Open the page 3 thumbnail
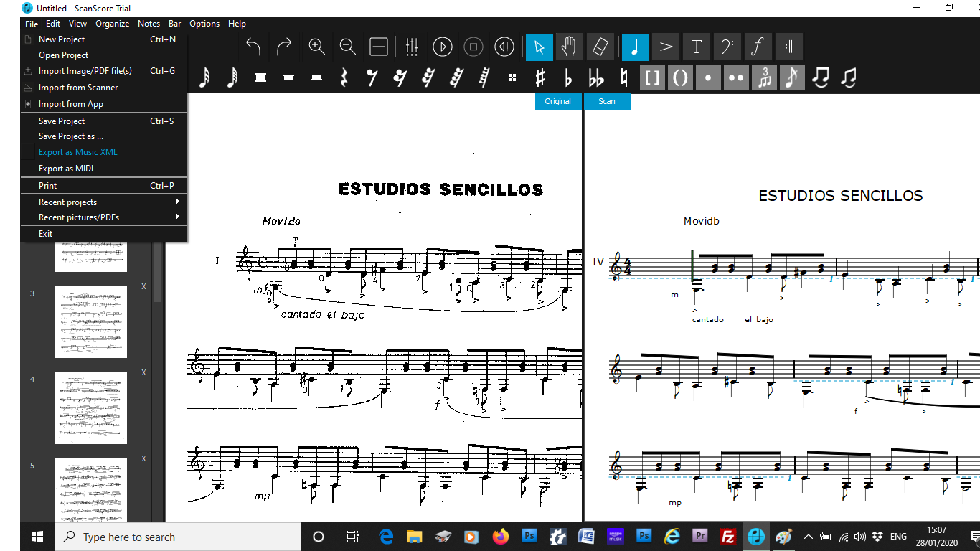The width and height of the screenshot is (980, 551). click(91, 322)
